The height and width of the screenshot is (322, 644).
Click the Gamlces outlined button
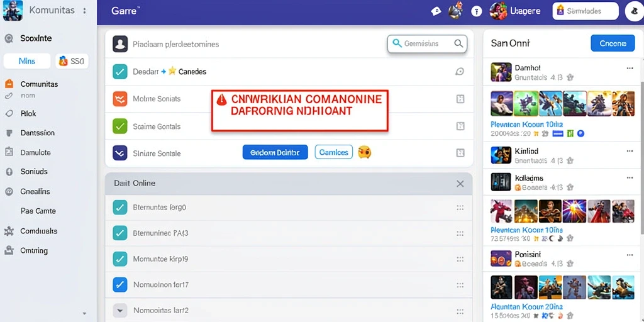pyautogui.click(x=334, y=152)
